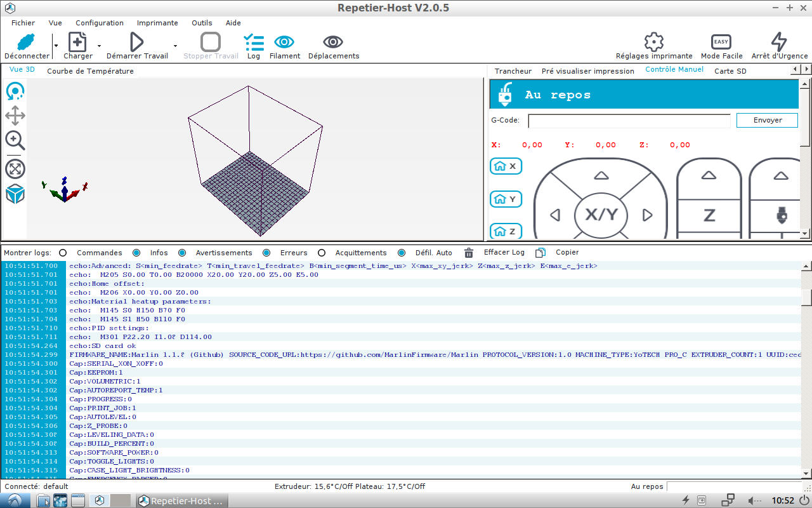Open the dropdown arrow beside Démarrer Travail
This screenshot has width=812, height=508.
pyautogui.click(x=175, y=46)
